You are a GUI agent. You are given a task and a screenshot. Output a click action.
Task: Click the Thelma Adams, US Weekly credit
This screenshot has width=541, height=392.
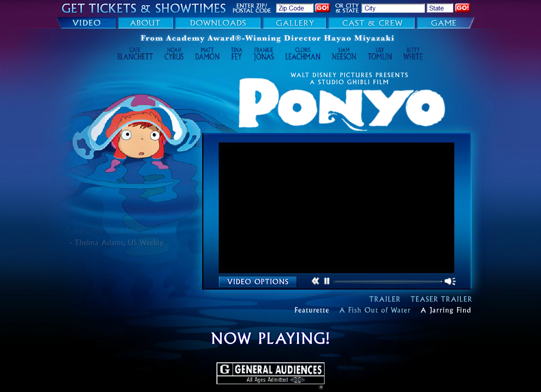(x=117, y=243)
